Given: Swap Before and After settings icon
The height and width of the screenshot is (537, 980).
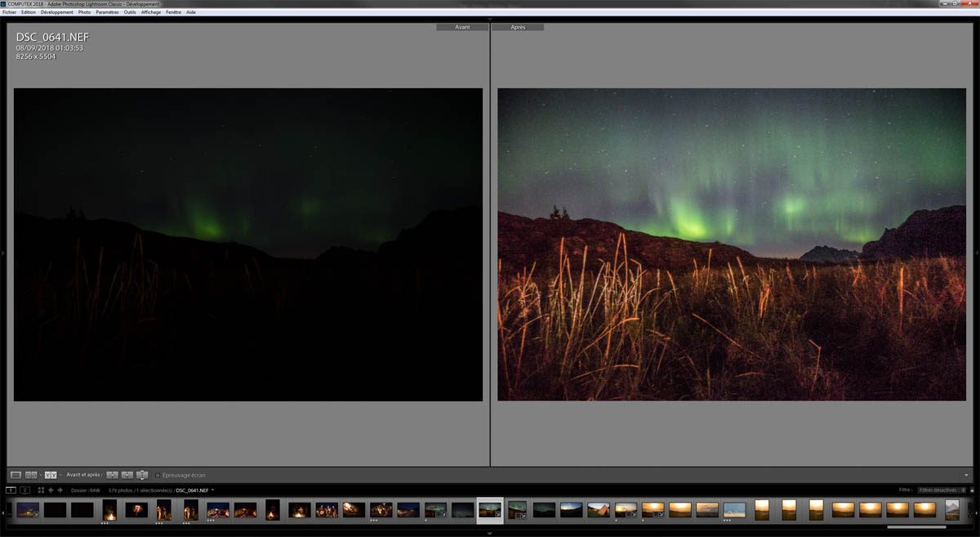Looking at the screenshot, I should click(142, 475).
